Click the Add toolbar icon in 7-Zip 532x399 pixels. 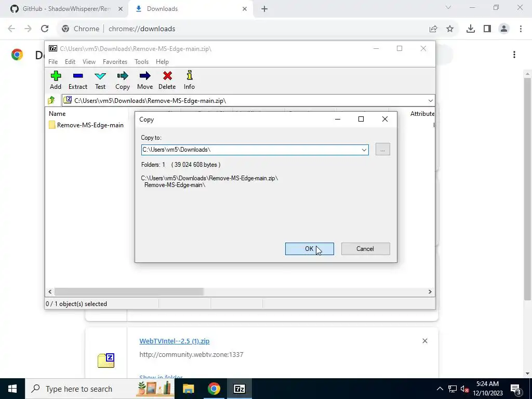[56, 80]
